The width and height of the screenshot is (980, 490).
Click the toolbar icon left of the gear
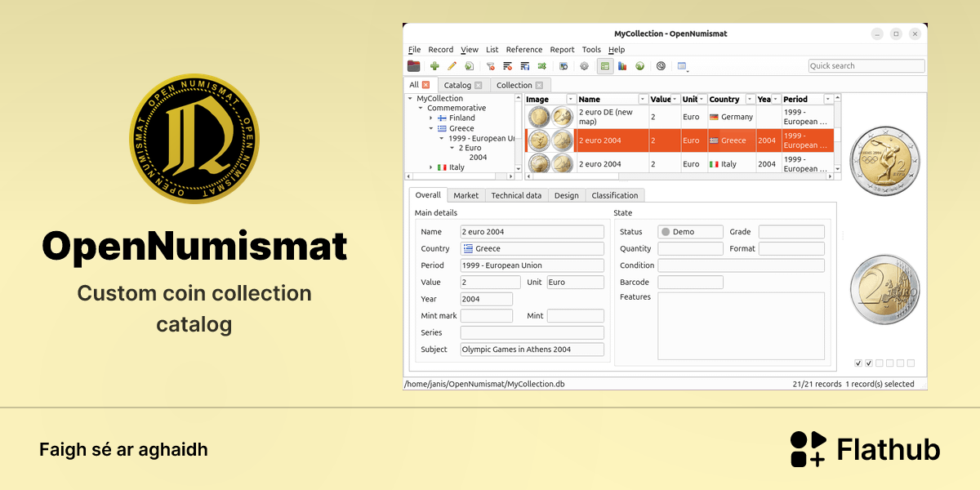563,66
